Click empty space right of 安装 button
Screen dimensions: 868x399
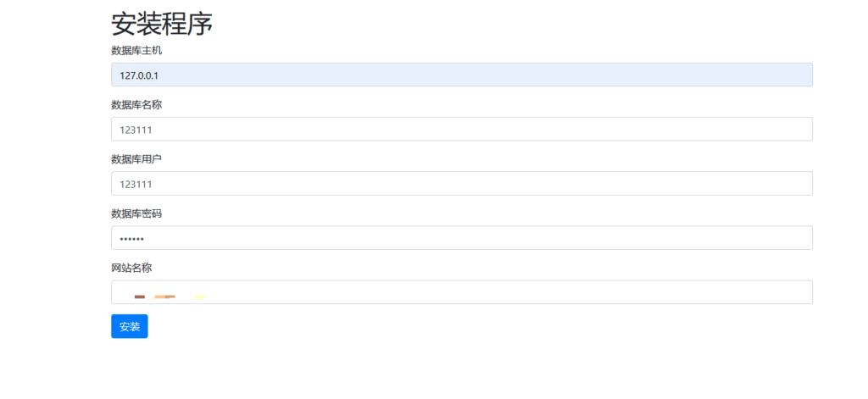(424, 326)
